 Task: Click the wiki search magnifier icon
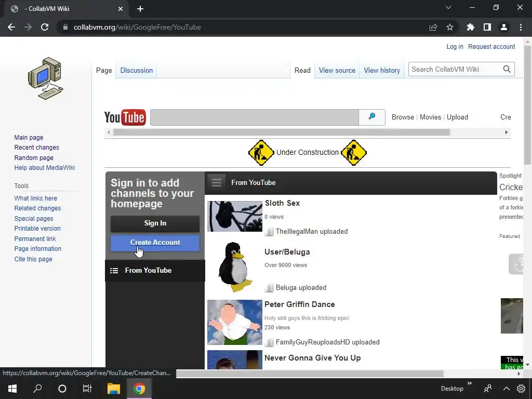(x=507, y=69)
